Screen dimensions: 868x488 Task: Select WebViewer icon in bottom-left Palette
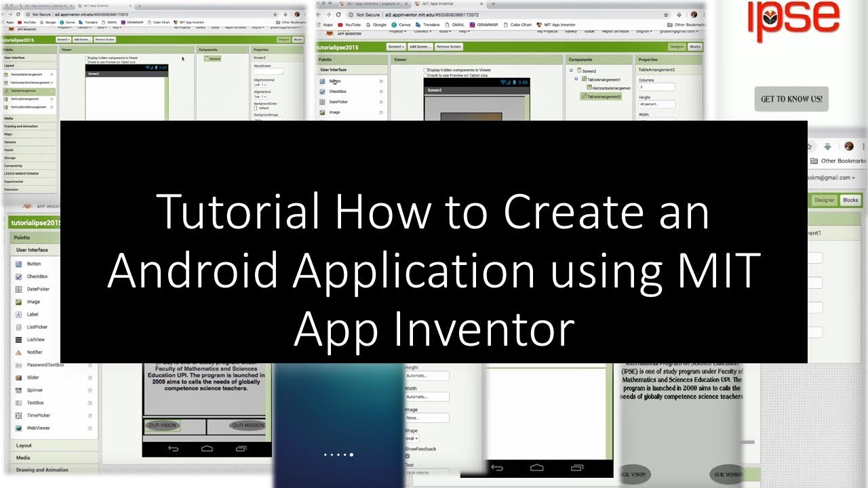click(x=19, y=428)
